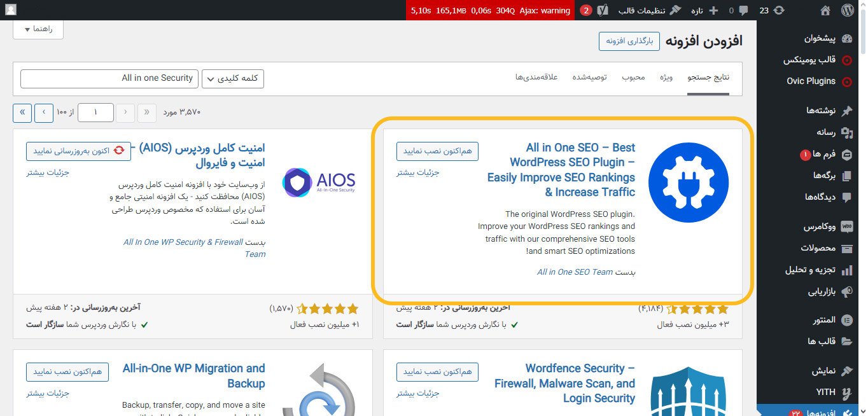
Task: Expand the 'راهنما' help panel
Action: pos(38,29)
